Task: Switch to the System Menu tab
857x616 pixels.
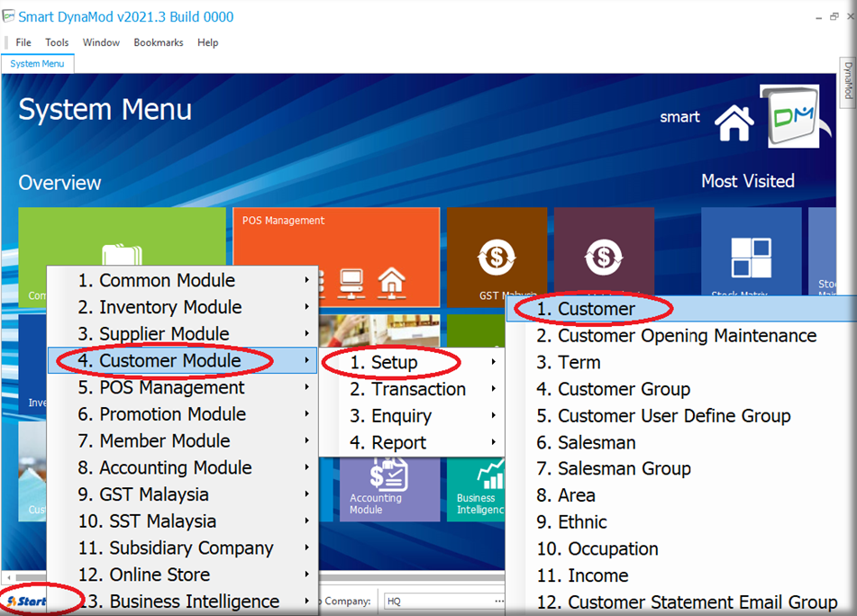Action: pyautogui.click(x=37, y=64)
